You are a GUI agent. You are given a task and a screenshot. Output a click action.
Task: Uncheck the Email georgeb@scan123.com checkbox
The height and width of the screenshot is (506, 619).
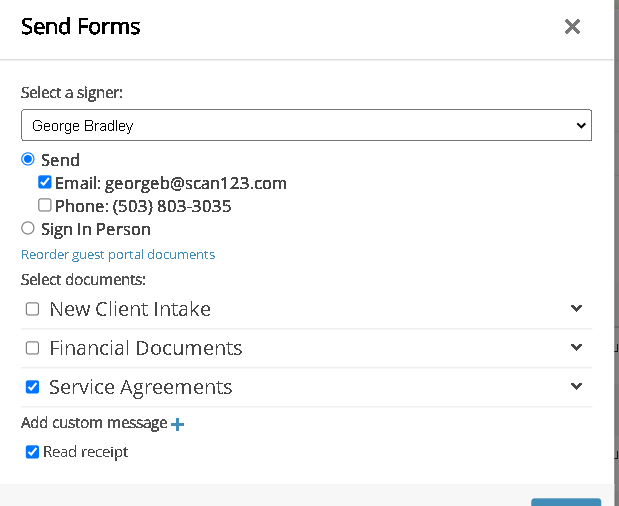pyautogui.click(x=45, y=182)
